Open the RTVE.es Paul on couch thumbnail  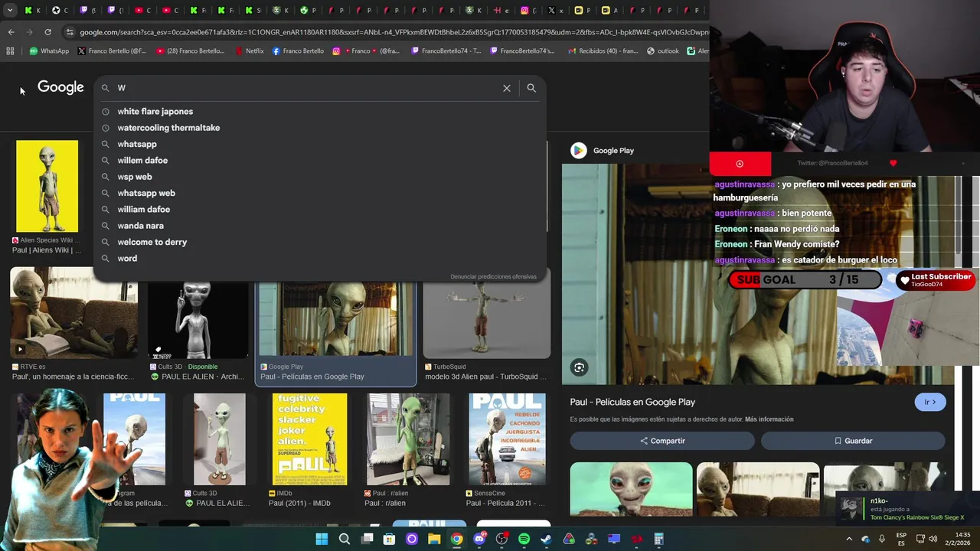tap(73, 313)
